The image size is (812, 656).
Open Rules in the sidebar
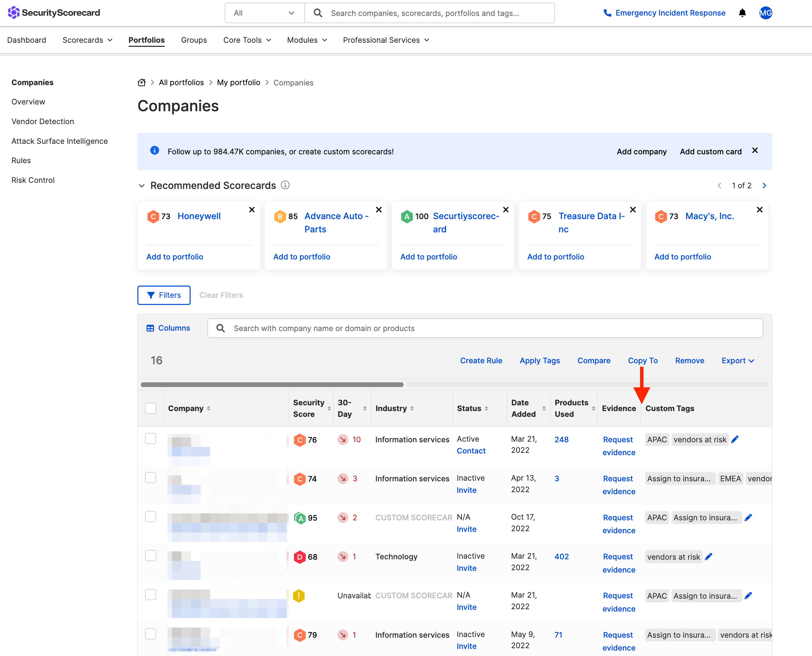point(21,160)
